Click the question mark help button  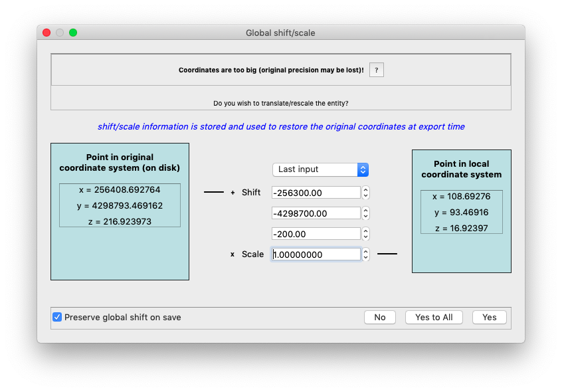tap(377, 70)
